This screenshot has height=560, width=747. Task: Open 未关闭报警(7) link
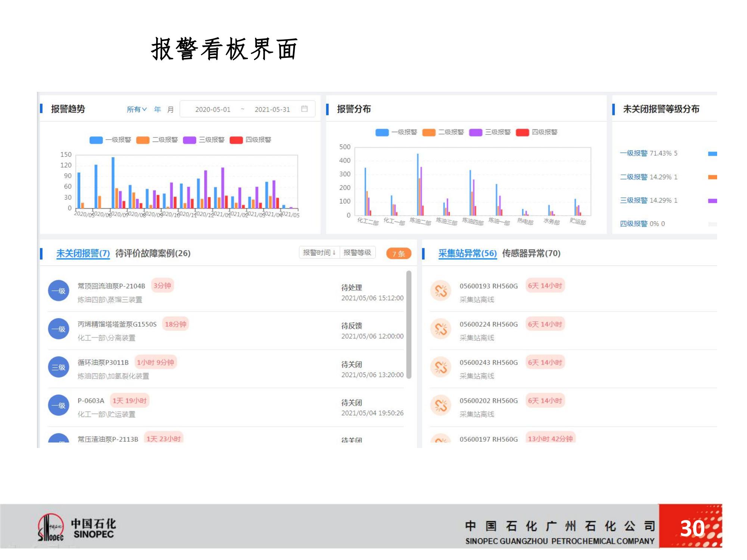pyautogui.click(x=83, y=253)
